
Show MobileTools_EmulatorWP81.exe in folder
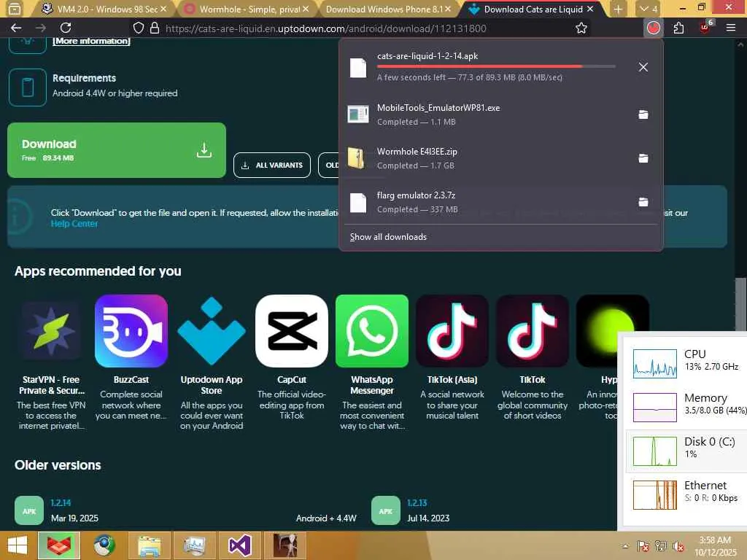(x=643, y=114)
